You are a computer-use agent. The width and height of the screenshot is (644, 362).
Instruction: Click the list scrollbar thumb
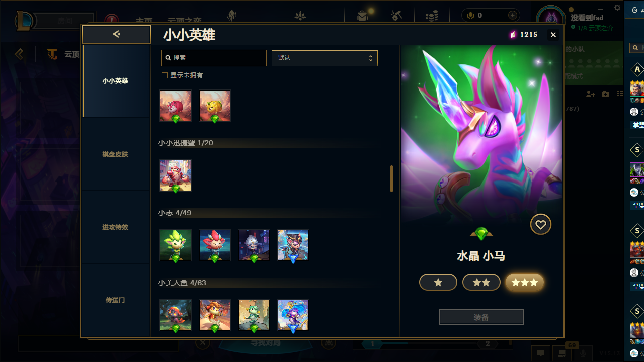pos(391,178)
